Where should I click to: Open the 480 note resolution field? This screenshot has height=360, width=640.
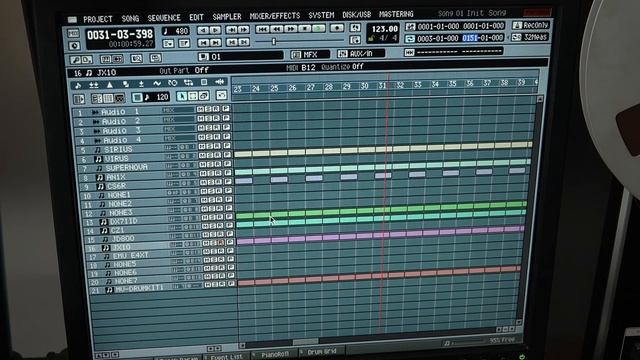click(176, 31)
